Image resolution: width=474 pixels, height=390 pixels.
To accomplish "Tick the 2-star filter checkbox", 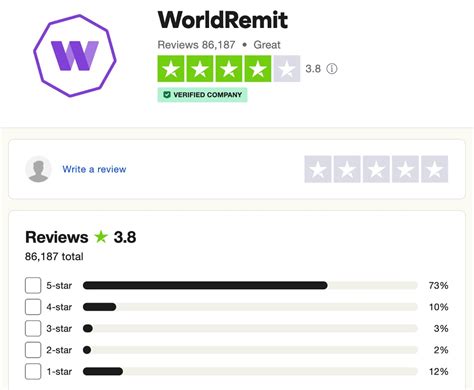I will pos(33,350).
